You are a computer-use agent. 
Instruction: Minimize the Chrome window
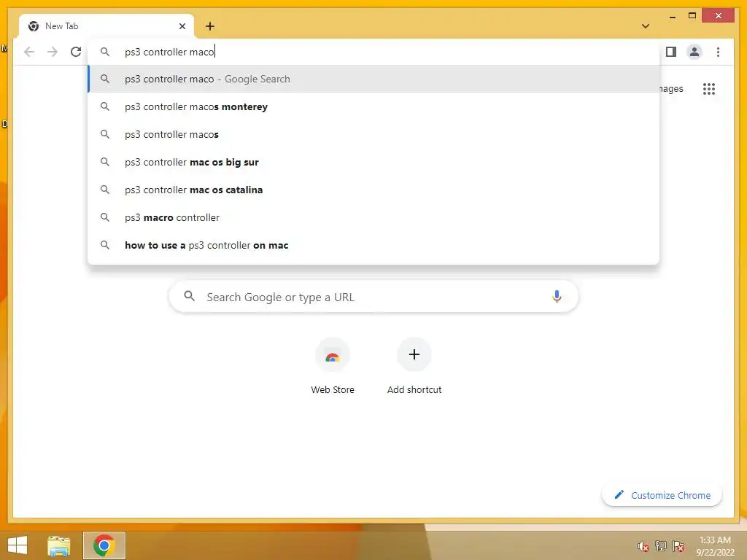coord(672,17)
